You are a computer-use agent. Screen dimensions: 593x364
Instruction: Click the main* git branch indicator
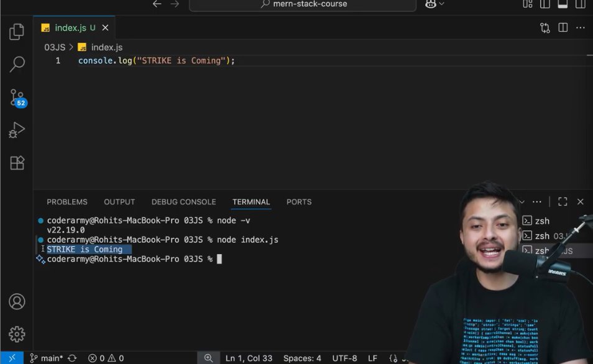click(46, 358)
